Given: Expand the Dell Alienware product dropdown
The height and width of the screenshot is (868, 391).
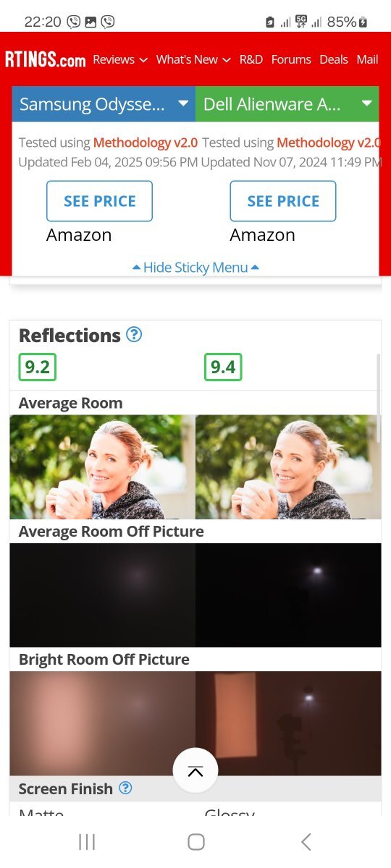Looking at the screenshot, I should click(x=287, y=104).
